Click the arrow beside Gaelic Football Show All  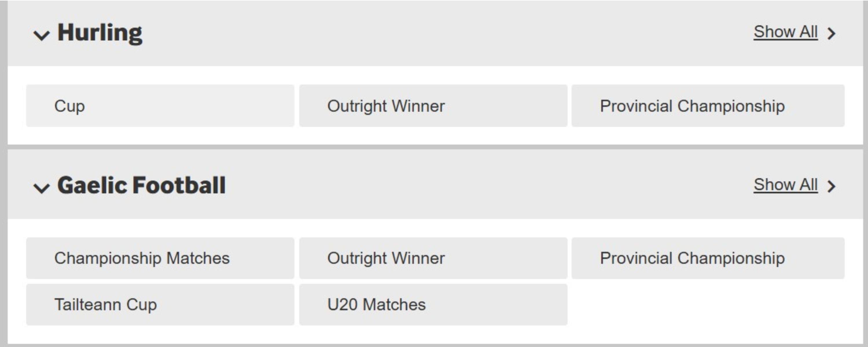pyautogui.click(x=832, y=186)
